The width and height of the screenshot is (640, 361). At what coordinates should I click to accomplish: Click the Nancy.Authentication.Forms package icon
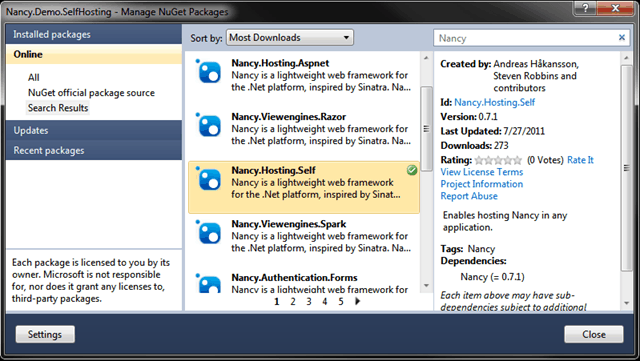click(x=209, y=283)
